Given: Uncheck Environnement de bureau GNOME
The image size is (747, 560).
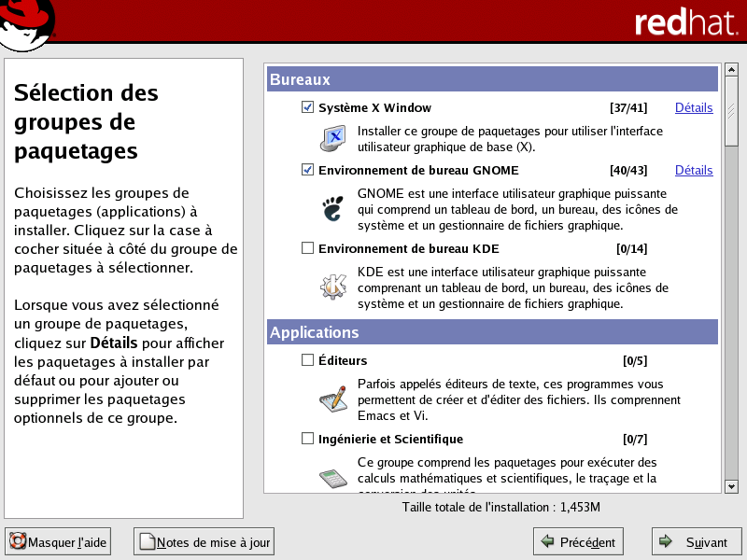Looking at the screenshot, I should click(x=308, y=171).
